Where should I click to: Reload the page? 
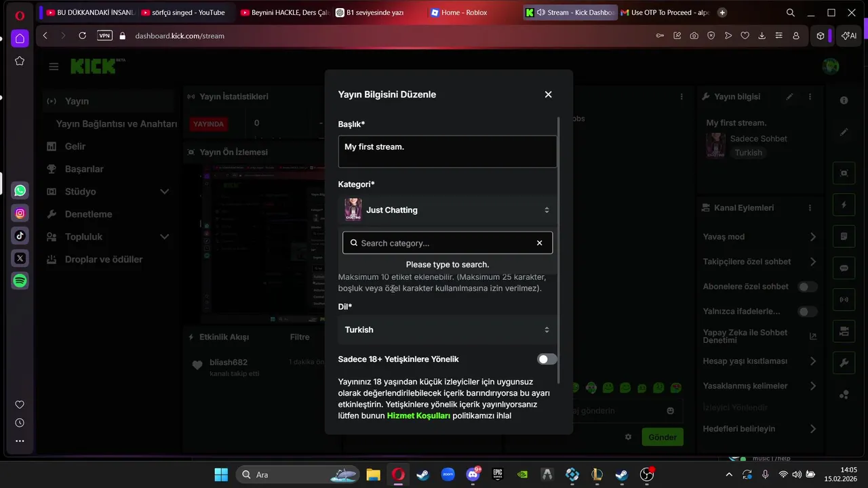(x=82, y=35)
